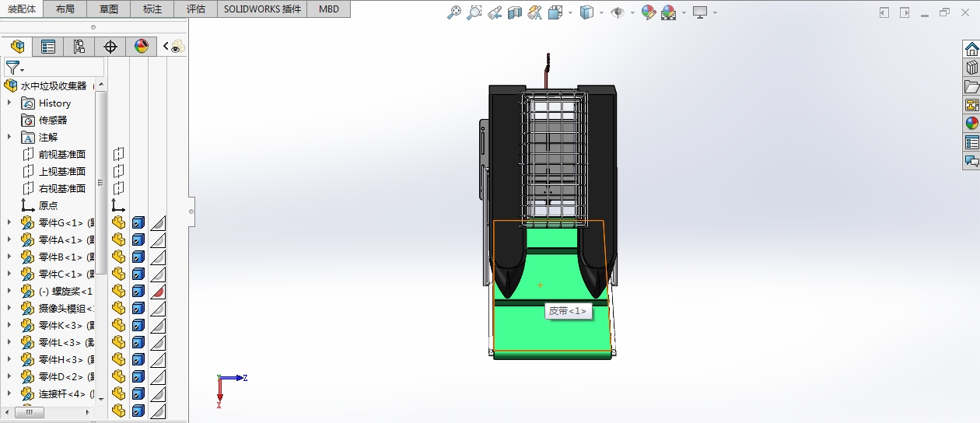This screenshot has width=980, height=423.
Task: Toggle visibility of 零件B<1> in display pane
Action: [119, 257]
